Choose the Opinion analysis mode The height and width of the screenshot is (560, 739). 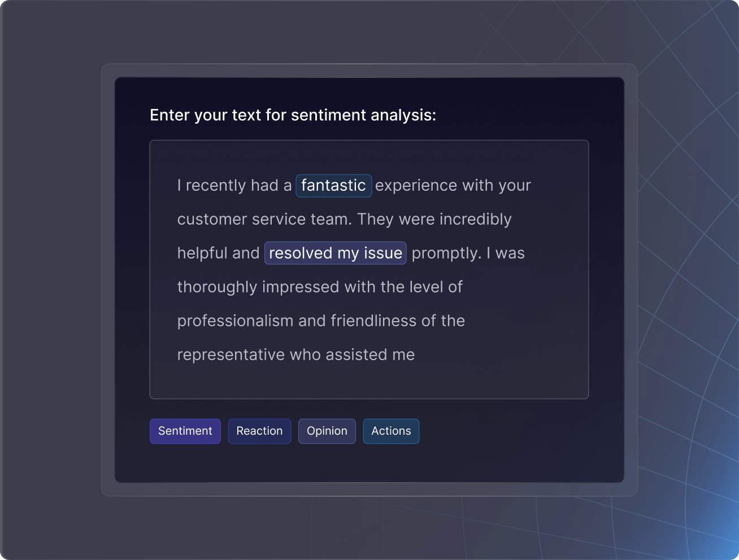click(x=327, y=431)
